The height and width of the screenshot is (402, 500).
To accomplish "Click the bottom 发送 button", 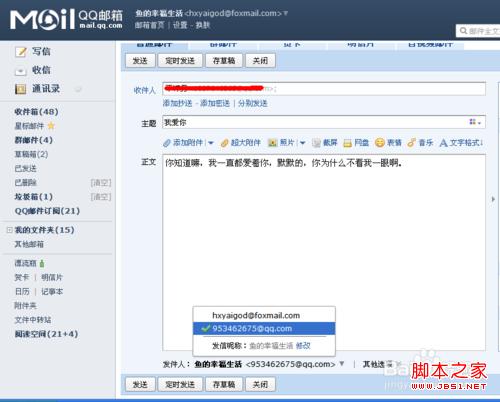I will (140, 384).
